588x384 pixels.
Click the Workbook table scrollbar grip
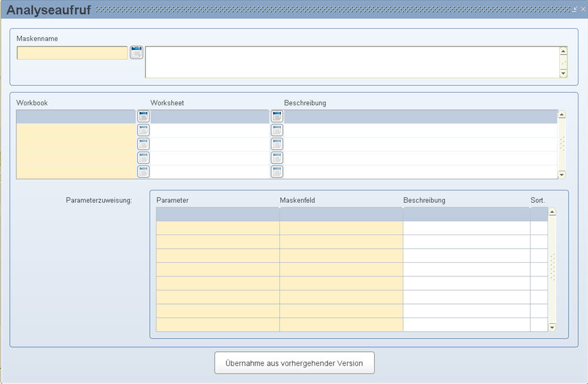click(562, 144)
